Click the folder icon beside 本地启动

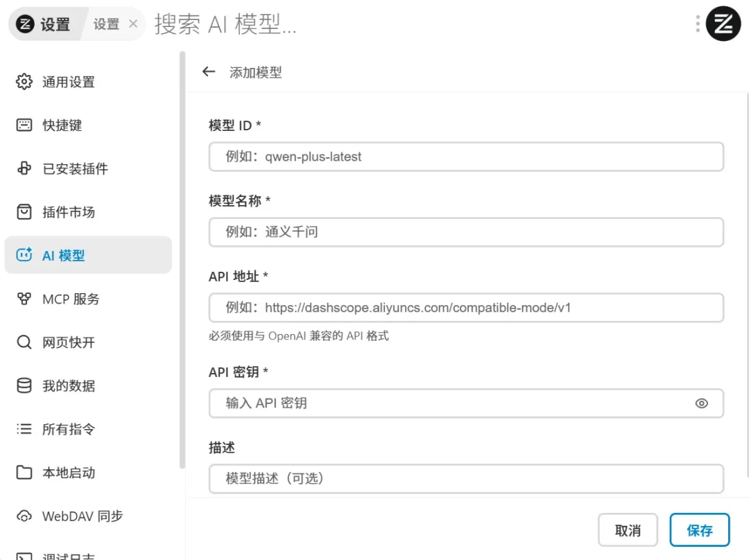pos(24,472)
